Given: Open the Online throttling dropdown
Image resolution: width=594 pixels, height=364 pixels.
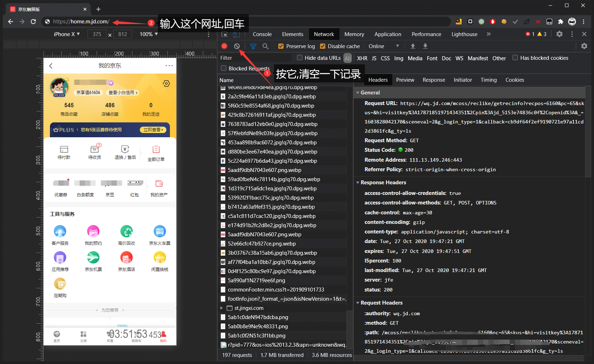Looking at the screenshot, I should [x=384, y=46].
